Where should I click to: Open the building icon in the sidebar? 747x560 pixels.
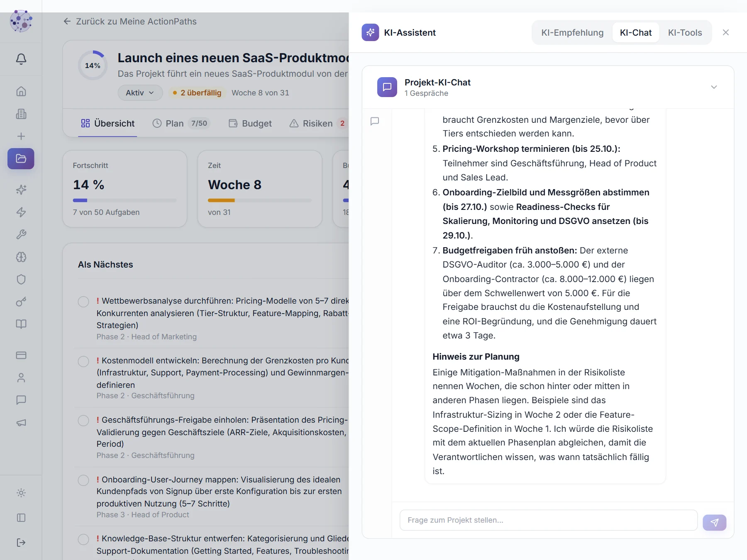click(21, 114)
